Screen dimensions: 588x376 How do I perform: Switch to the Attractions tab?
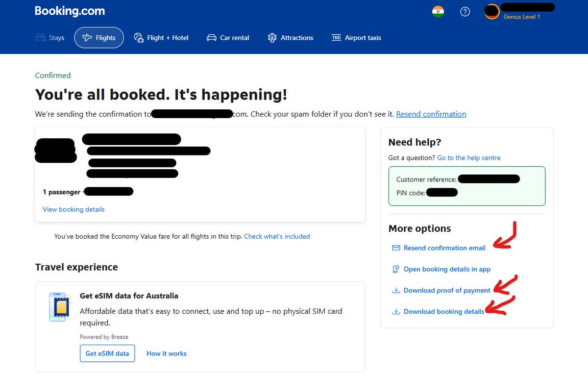(x=291, y=38)
